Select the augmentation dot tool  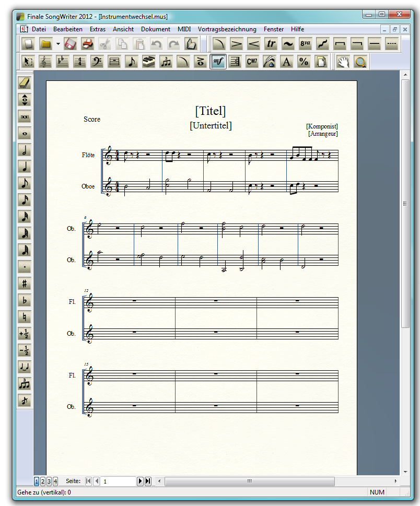[25, 267]
